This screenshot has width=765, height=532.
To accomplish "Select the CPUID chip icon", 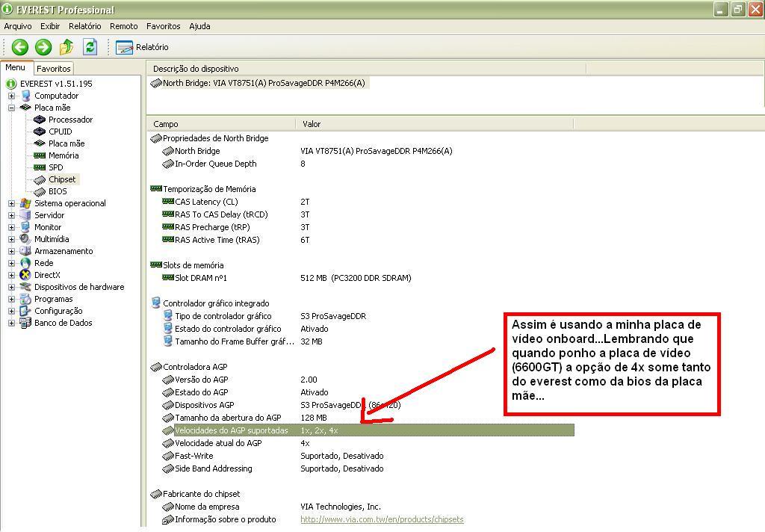I will click(x=40, y=132).
